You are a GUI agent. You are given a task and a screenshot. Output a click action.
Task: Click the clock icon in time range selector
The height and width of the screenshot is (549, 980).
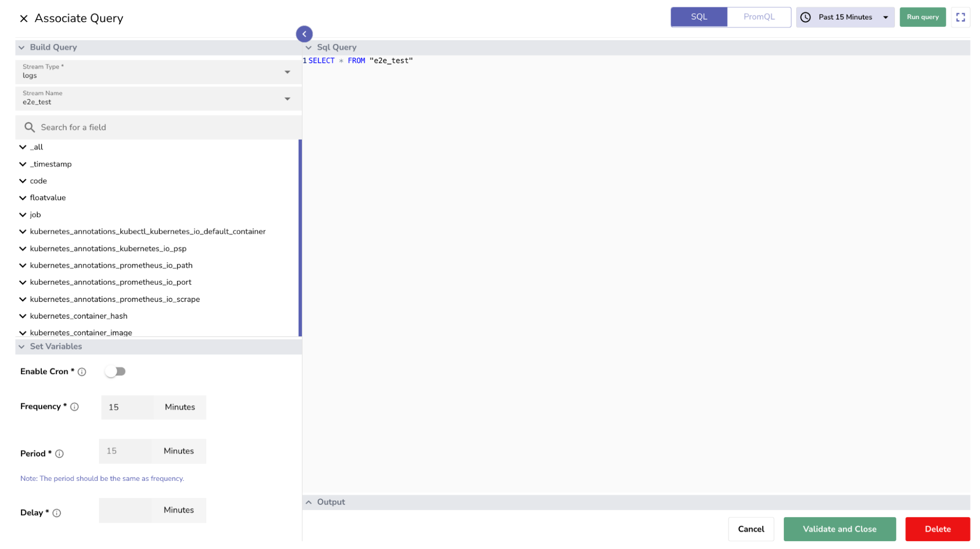(805, 17)
